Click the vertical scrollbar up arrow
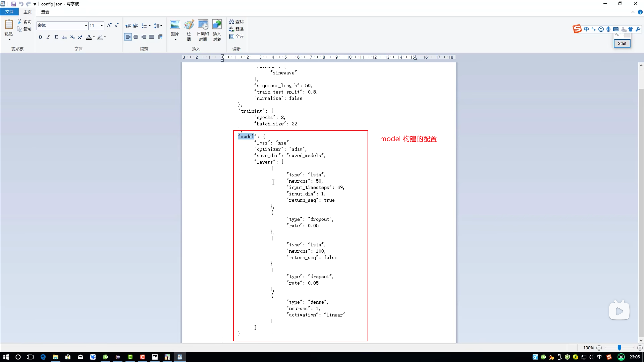The height and width of the screenshot is (362, 644). pos(641,65)
